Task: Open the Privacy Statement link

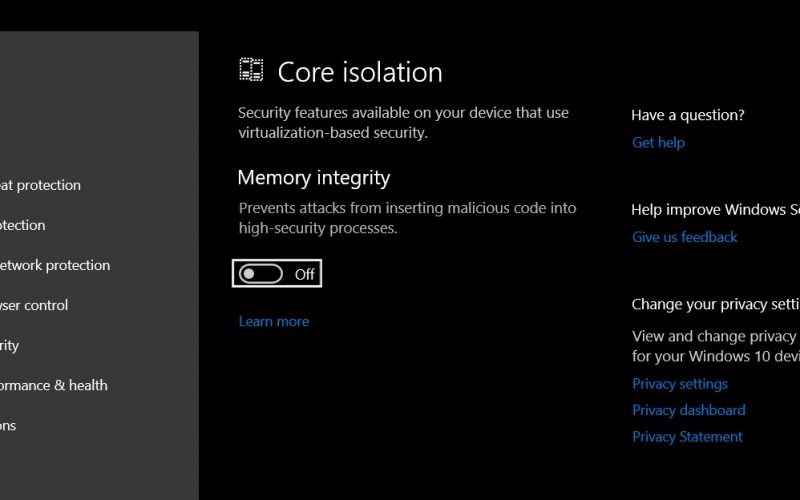Action: coord(687,437)
